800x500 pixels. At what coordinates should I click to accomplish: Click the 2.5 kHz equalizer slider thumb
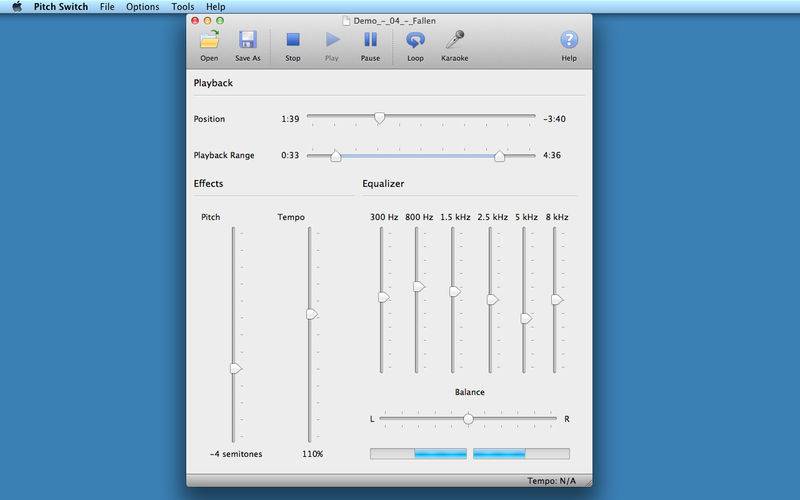click(x=492, y=299)
